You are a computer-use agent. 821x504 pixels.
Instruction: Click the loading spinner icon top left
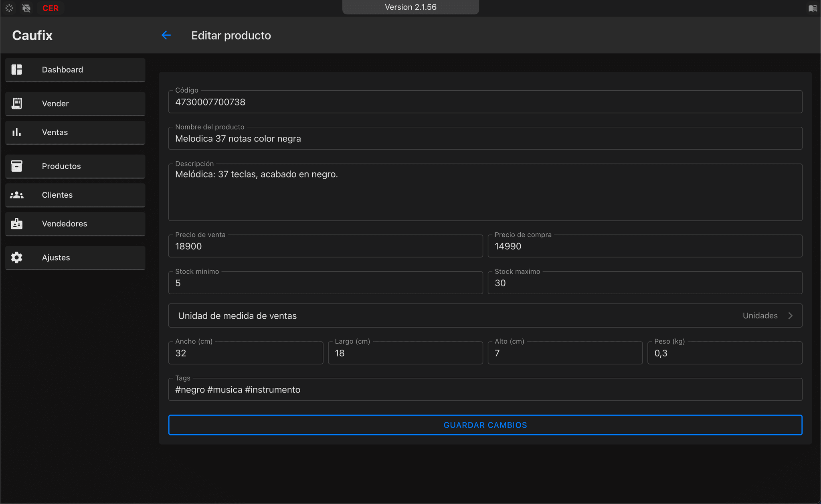point(9,8)
